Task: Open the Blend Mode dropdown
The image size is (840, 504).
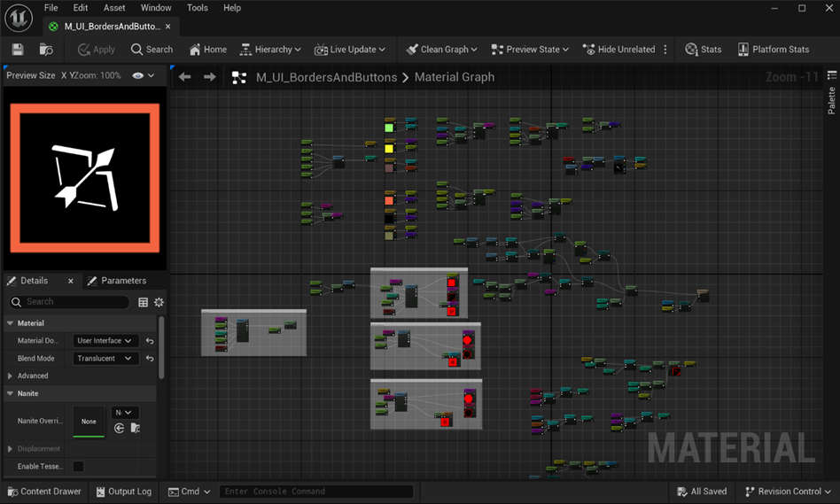Action: pyautogui.click(x=105, y=359)
